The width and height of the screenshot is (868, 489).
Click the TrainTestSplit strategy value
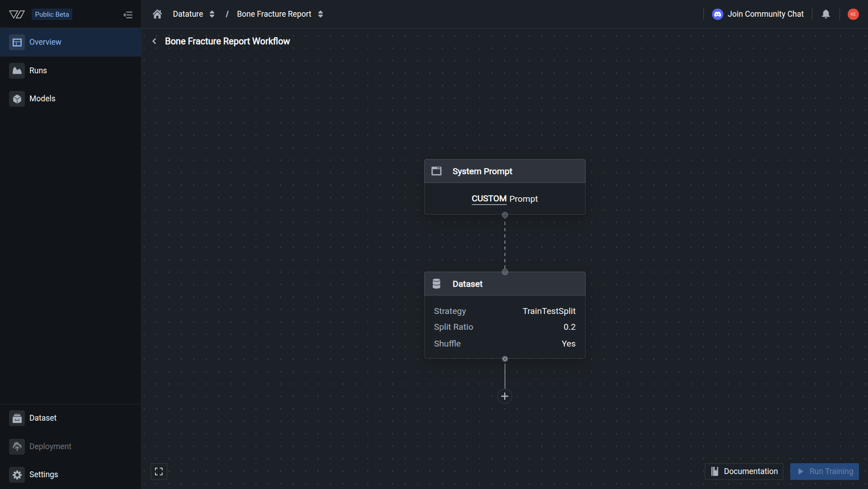549,311
